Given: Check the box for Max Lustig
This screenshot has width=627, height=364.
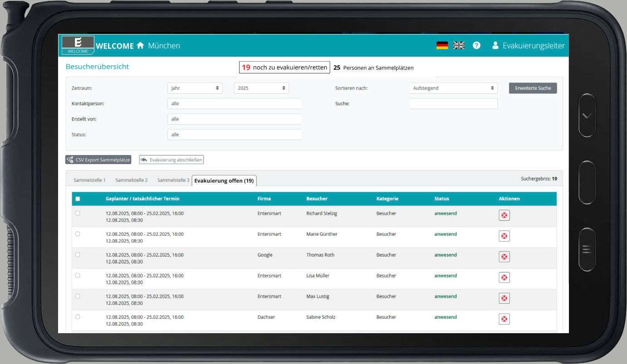Looking at the screenshot, I should [78, 296].
